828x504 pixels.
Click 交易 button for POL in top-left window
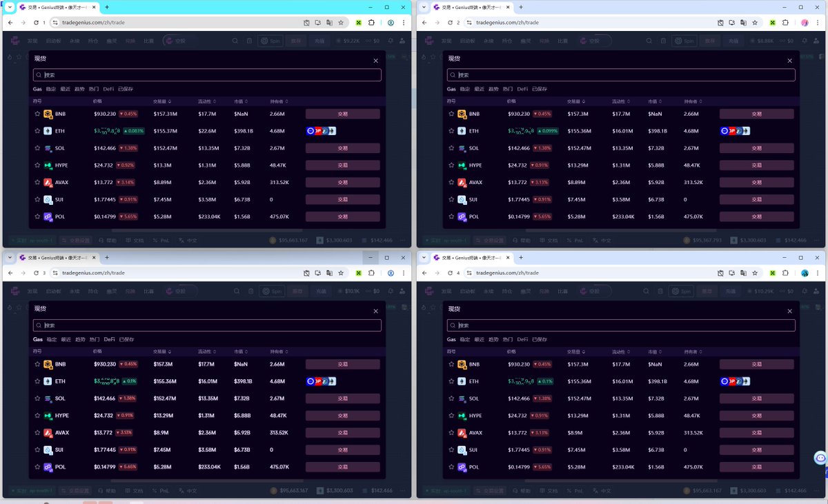pos(342,216)
